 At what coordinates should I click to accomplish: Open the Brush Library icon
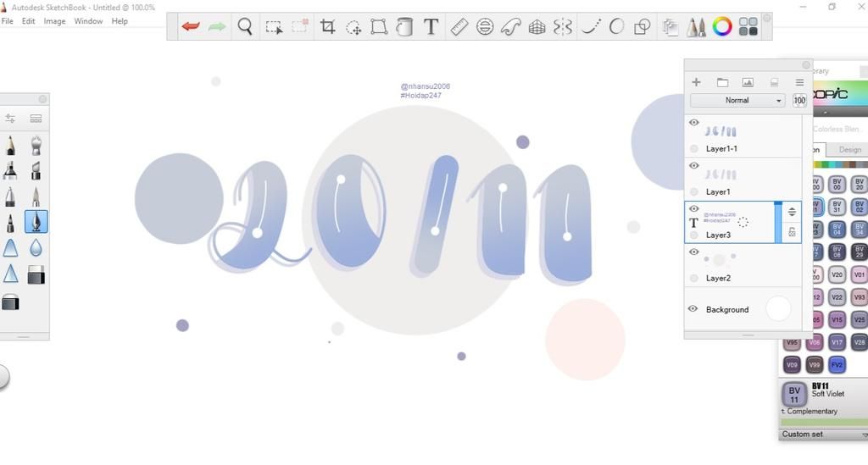pyautogui.click(x=36, y=119)
